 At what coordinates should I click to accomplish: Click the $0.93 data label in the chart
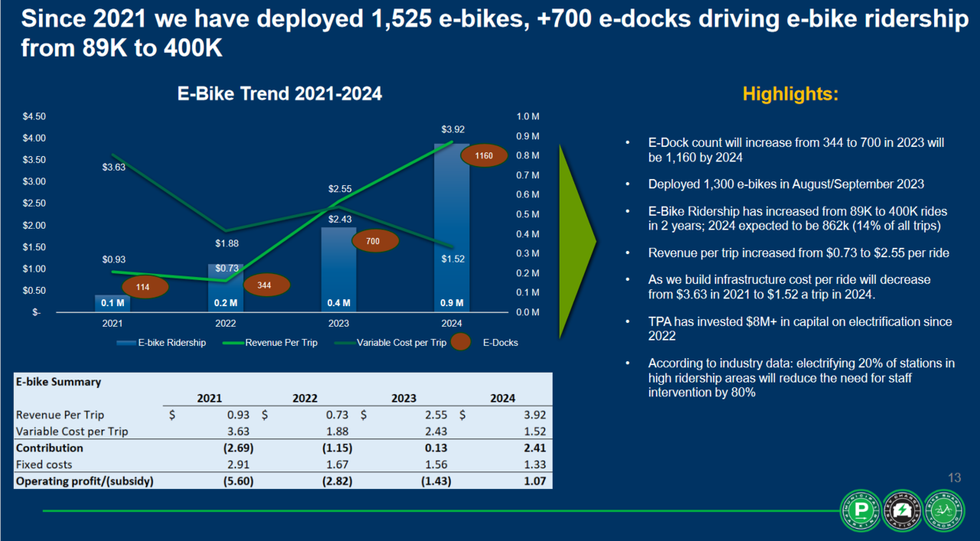click(114, 260)
